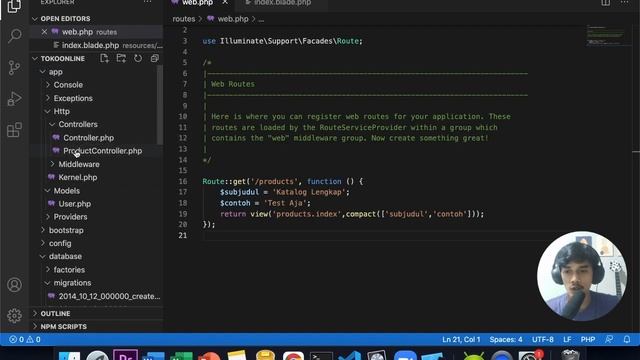
Task: Collapse the database folder
Action: (x=43, y=256)
